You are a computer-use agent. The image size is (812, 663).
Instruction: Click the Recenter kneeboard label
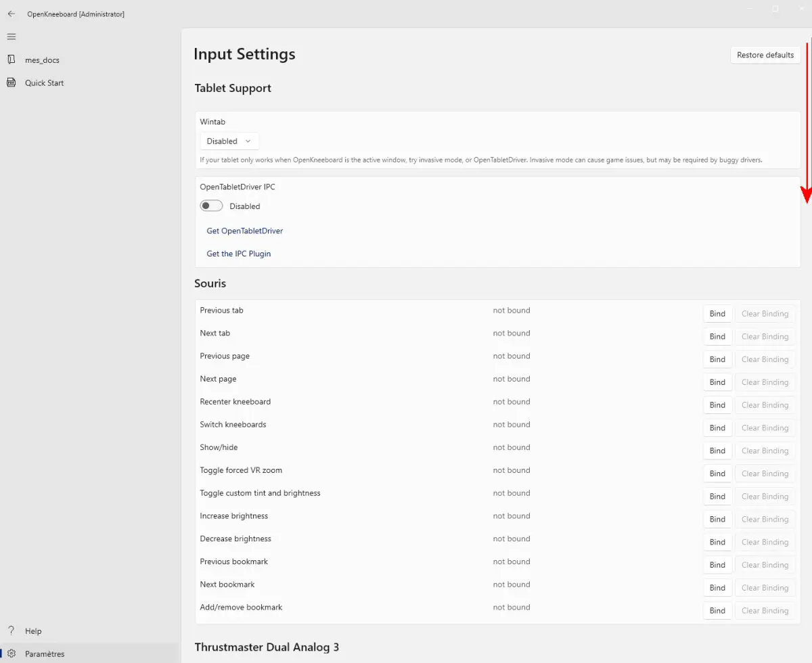coord(235,402)
